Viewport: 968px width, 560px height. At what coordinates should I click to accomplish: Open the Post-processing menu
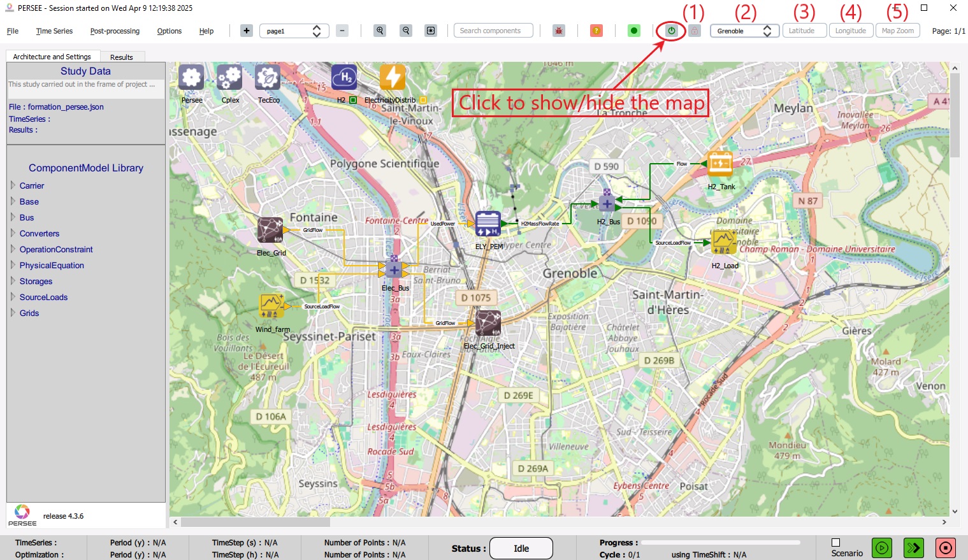tap(115, 31)
